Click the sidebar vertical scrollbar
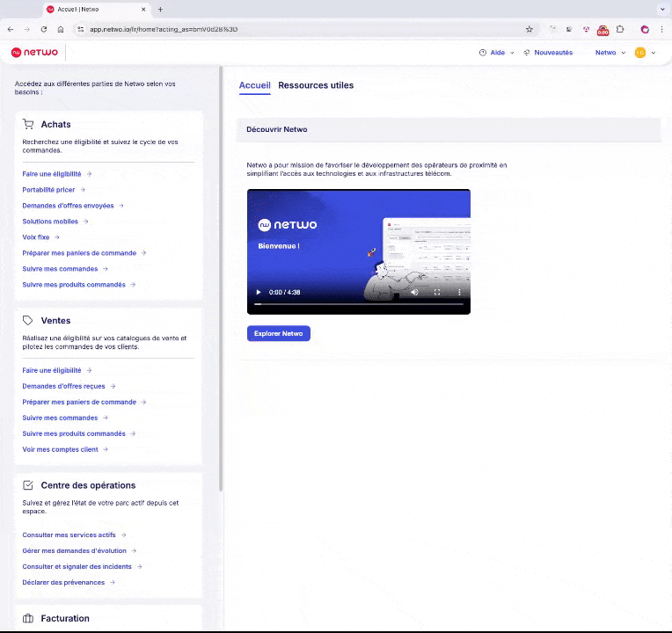672x633 pixels. pos(221,279)
